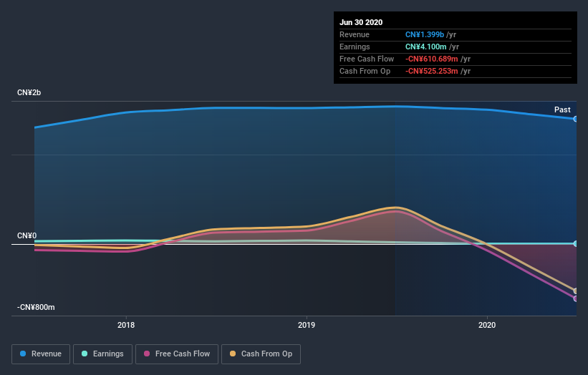Click the CN¥2b y-axis label
Viewport: 588px width, 375px height.
point(29,92)
